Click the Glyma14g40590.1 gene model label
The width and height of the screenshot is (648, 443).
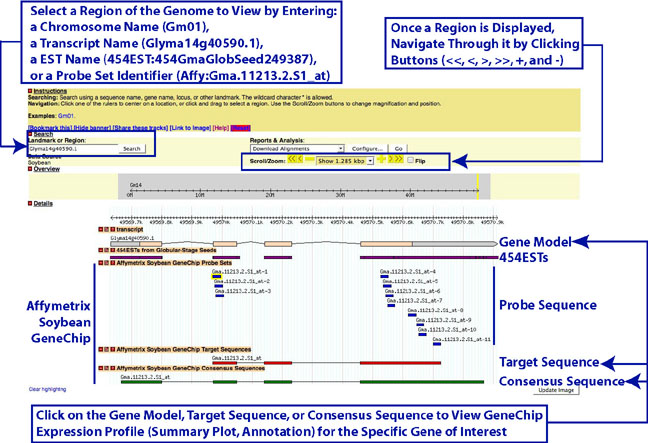(132, 238)
